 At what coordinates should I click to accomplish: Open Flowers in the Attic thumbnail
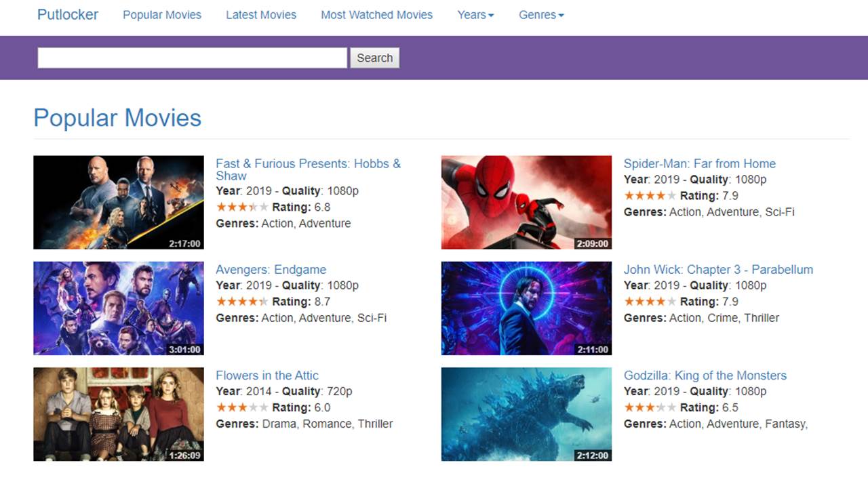point(119,414)
